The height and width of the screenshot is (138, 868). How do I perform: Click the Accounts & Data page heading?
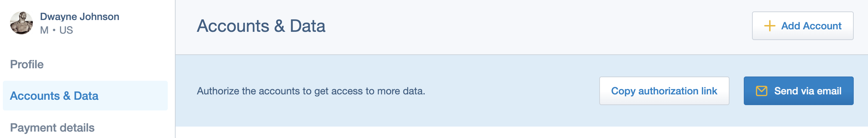click(x=261, y=26)
